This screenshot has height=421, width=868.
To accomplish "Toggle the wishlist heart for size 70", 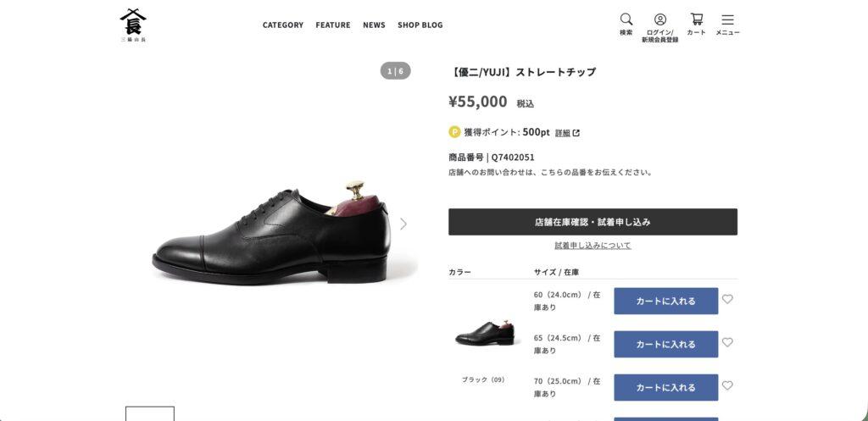I will point(727,385).
